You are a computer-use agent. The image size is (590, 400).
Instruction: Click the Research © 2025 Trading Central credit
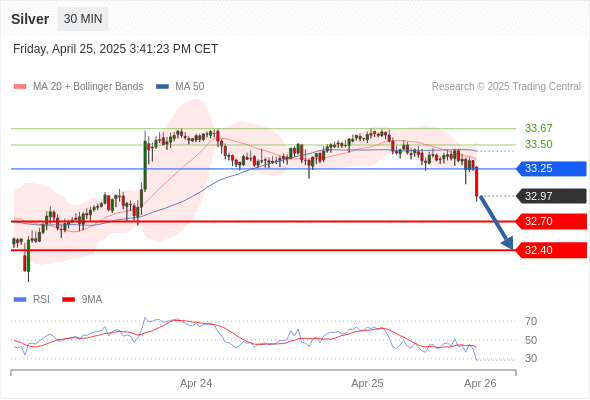(506, 86)
